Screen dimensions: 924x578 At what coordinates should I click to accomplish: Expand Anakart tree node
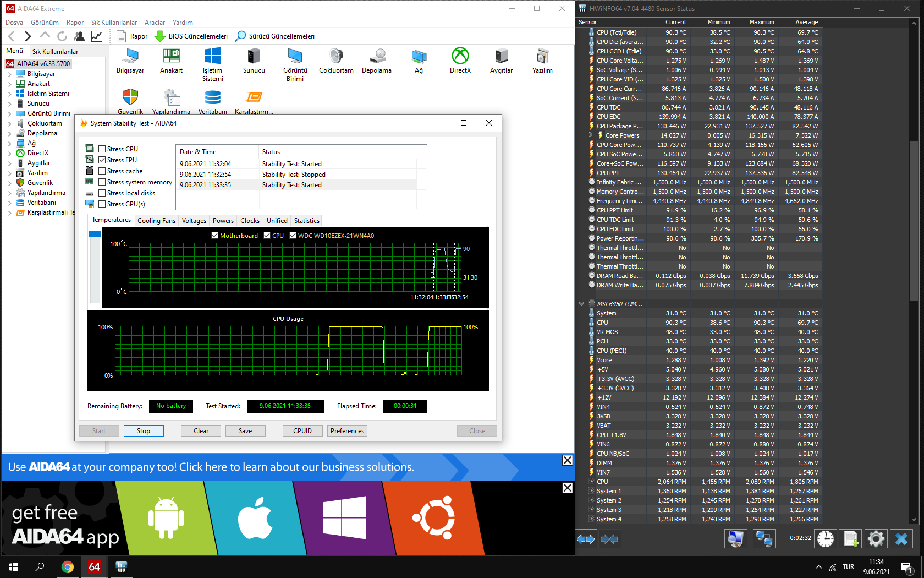pos(9,84)
